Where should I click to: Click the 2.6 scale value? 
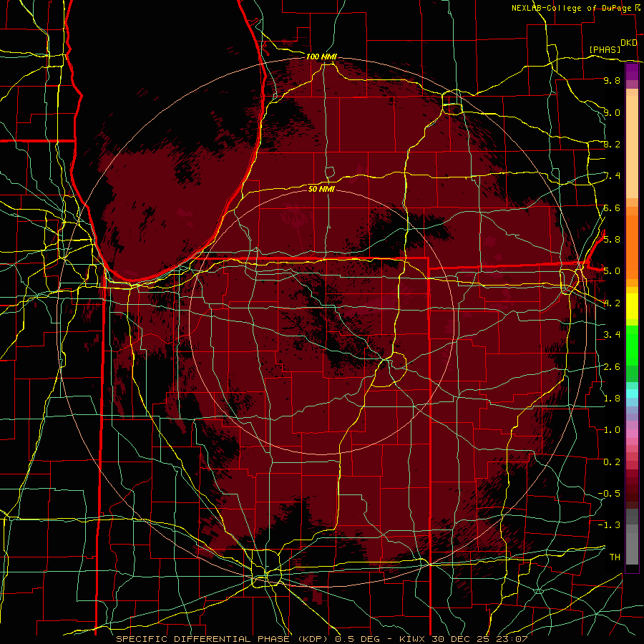[x=612, y=366]
